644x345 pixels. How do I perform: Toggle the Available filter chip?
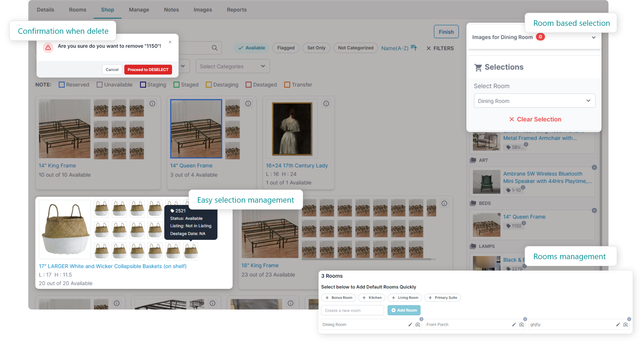point(252,48)
